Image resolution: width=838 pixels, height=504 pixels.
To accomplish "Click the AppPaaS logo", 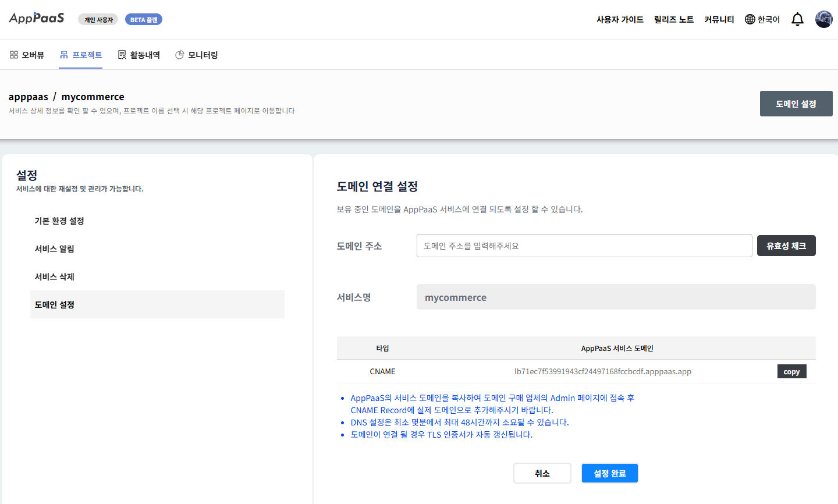I will coord(37,18).
